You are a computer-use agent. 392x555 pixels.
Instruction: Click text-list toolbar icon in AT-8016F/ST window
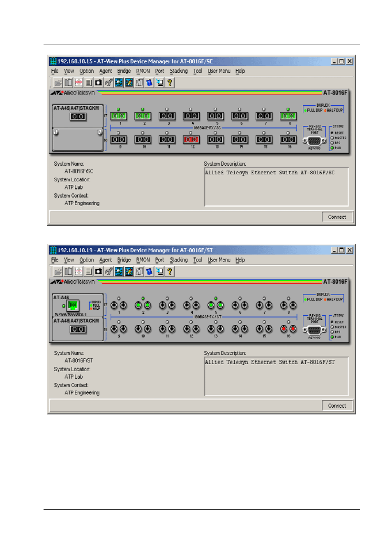88,271
